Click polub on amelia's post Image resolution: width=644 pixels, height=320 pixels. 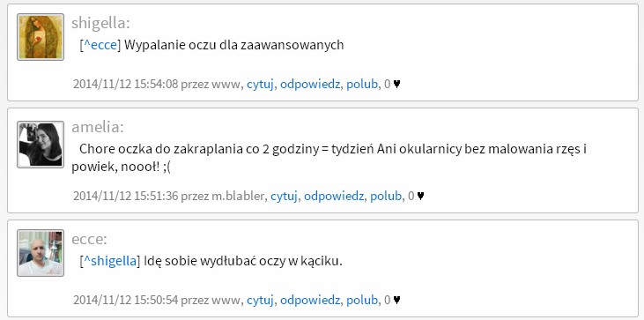click(386, 197)
